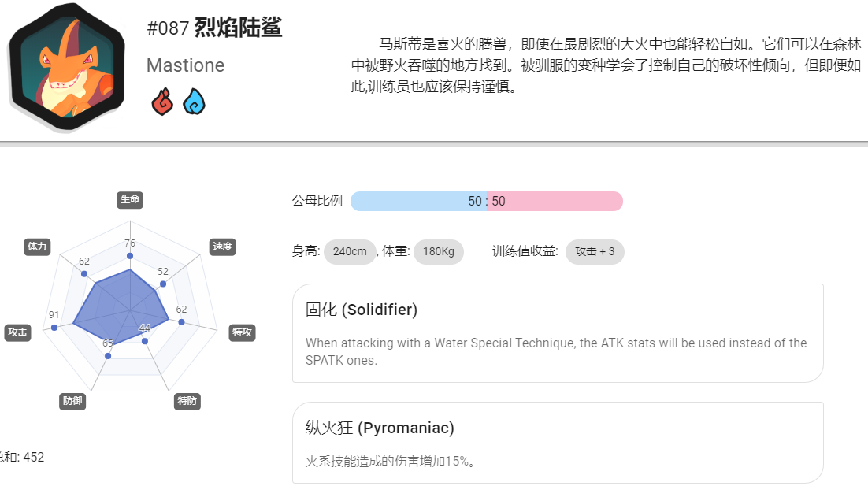Click the title 烈焰陆鲨

coord(238,27)
